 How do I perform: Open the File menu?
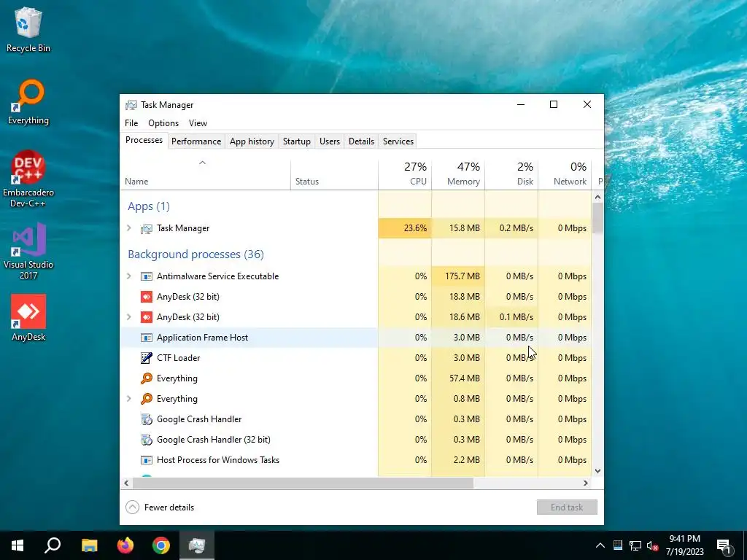pyautogui.click(x=131, y=123)
